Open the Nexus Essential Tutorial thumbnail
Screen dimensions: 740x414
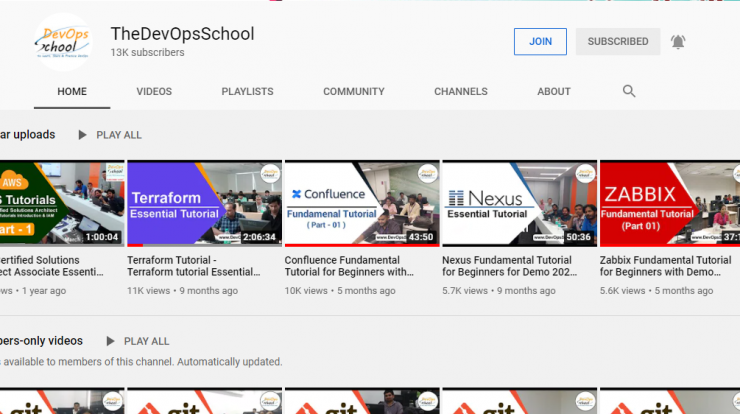(520, 203)
